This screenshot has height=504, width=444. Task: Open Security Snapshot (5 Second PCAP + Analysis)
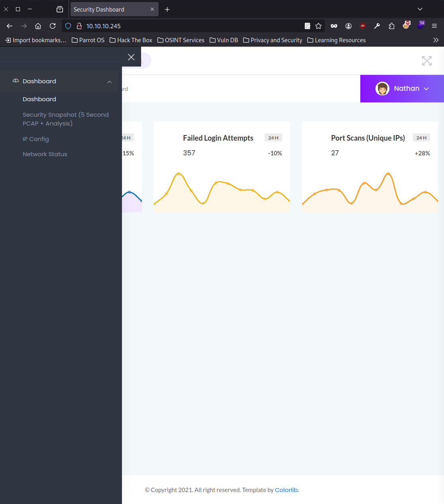click(x=66, y=119)
